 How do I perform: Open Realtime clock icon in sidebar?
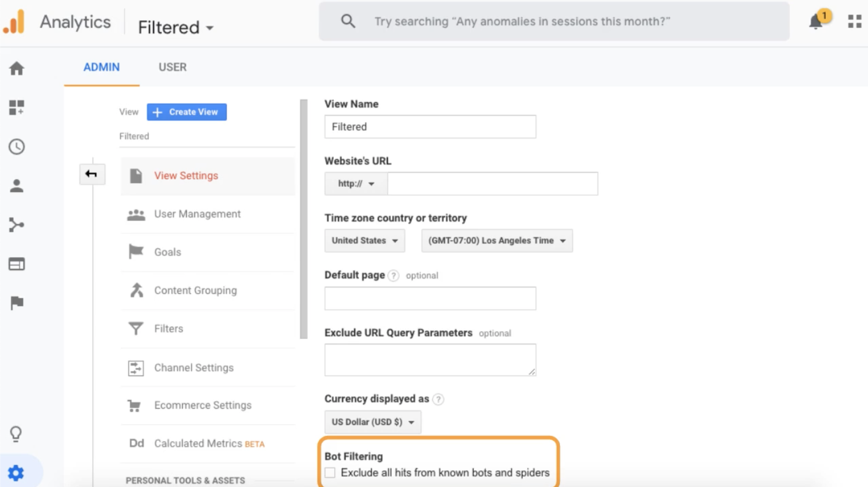coord(17,147)
